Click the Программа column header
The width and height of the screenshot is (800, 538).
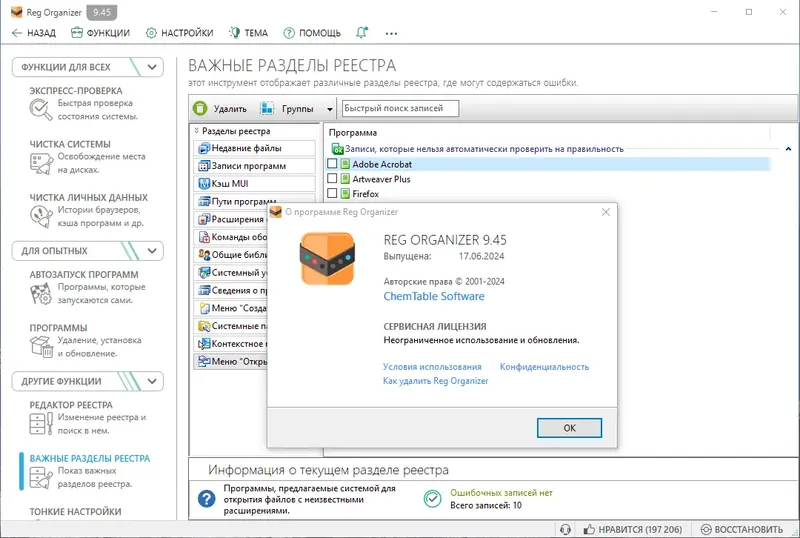click(353, 133)
